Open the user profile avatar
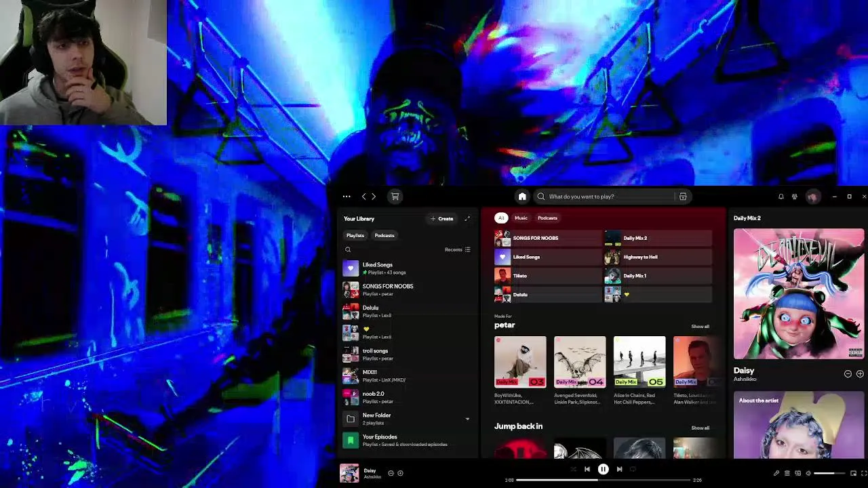Viewport: 868px width, 488px height. point(812,197)
